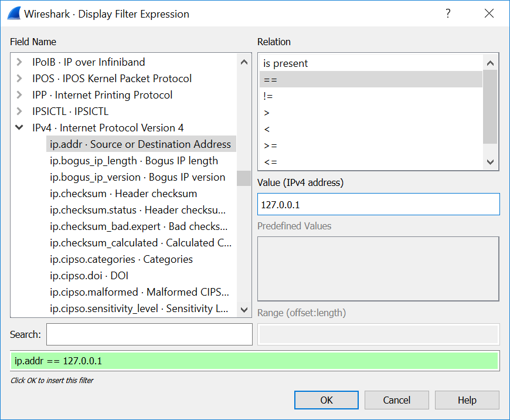This screenshot has height=420, width=510.
Task: Choose the != relation operator
Action: (268, 96)
